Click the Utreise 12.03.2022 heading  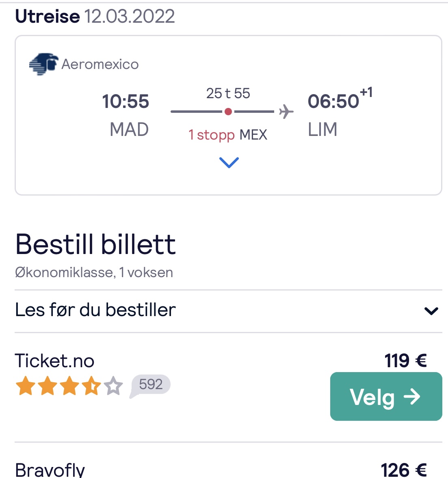[95, 16]
